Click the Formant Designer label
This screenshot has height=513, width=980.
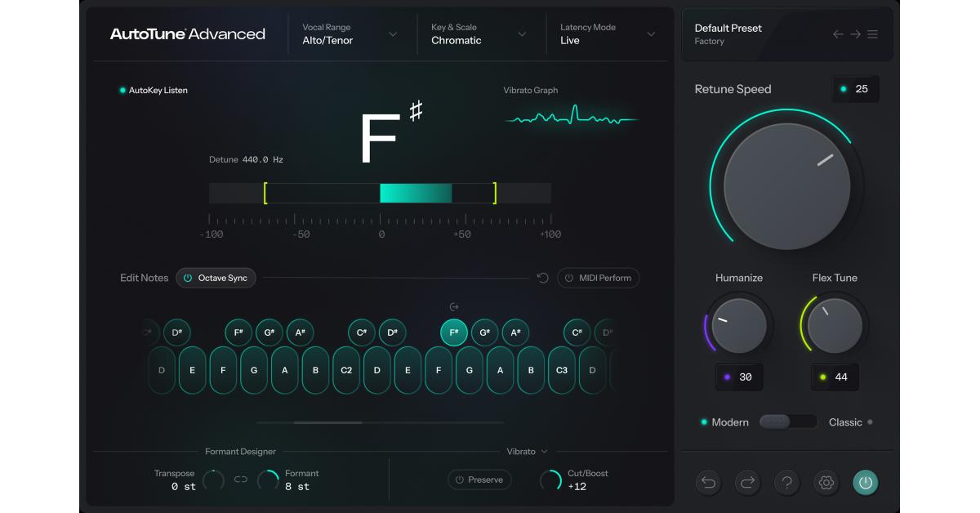pos(240,451)
